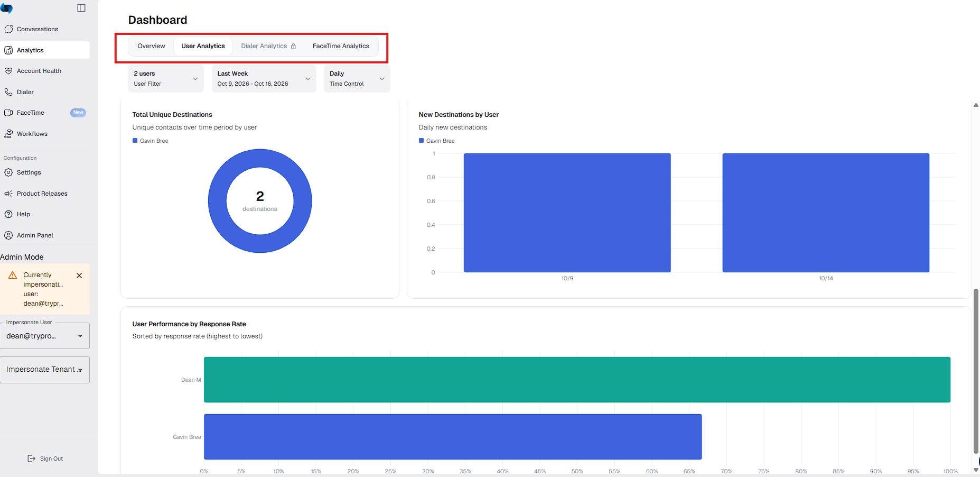Viewport: 980px width, 477px height.
Task: Click the impersonation warning triangle icon
Action: [x=13, y=275]
